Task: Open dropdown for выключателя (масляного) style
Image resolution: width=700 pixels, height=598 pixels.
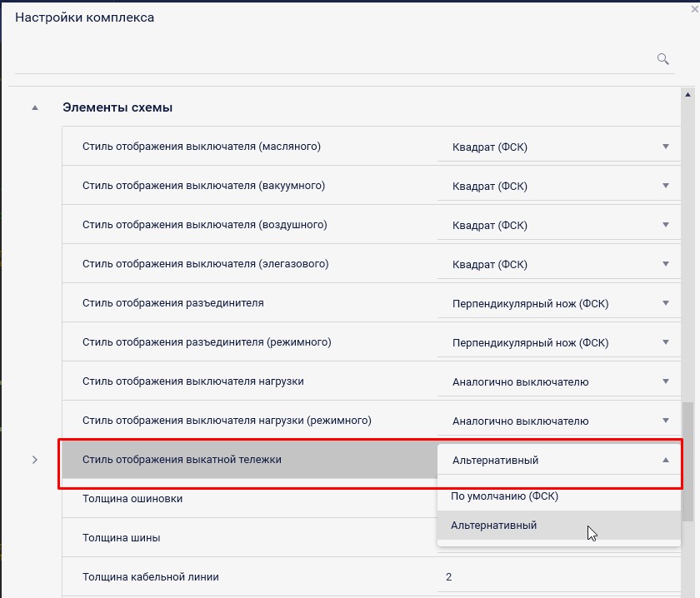Action: pyautogui.click(x=665, y=147)
